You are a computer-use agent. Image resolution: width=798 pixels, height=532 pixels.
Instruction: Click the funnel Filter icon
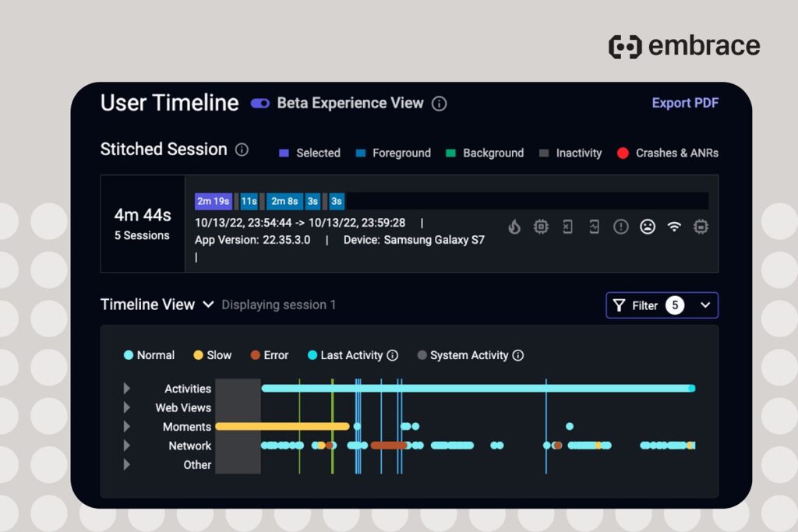(619, 305)
